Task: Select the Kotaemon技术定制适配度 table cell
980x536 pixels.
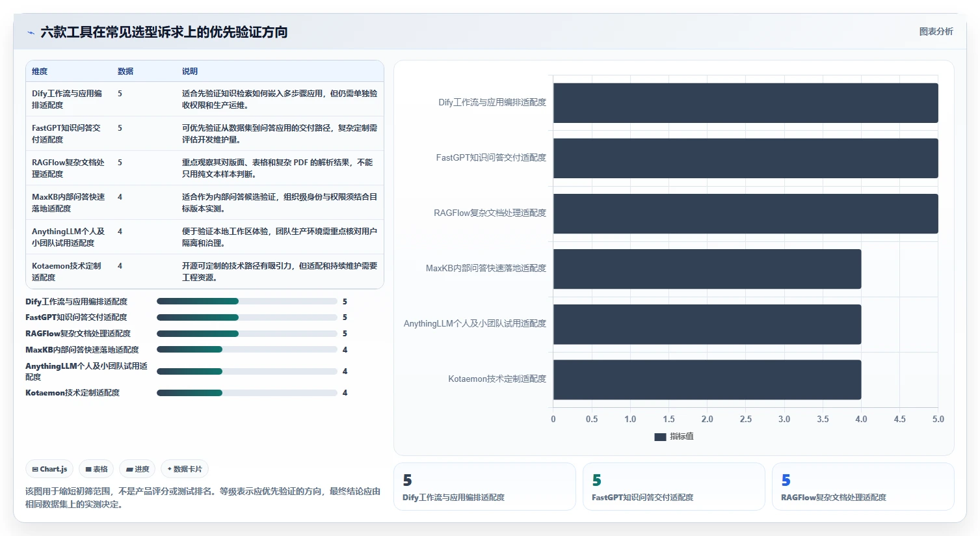Action: point(68,271)
